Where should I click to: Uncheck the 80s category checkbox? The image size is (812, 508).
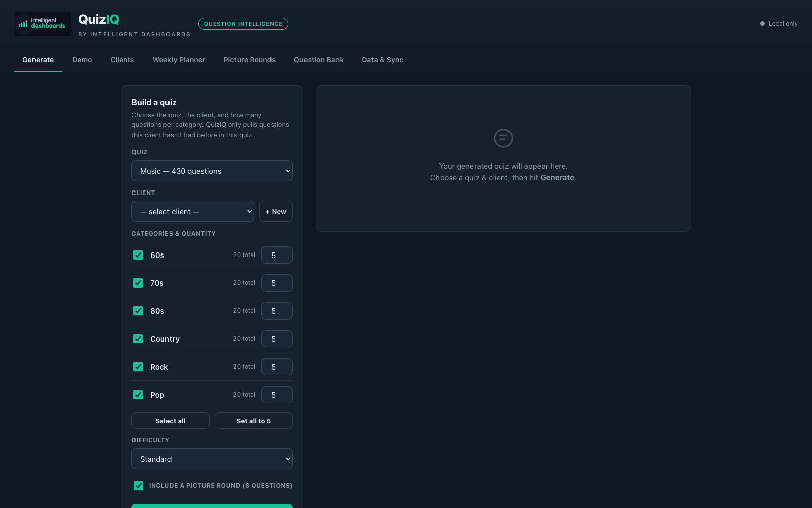pyautogui.click(x=138, y=311)
